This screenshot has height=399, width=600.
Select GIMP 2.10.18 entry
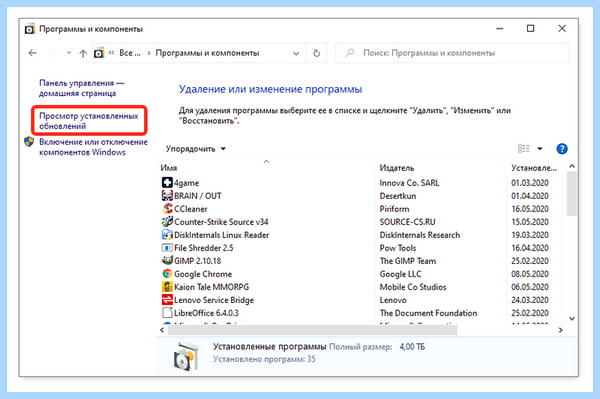tap(197, 261)
